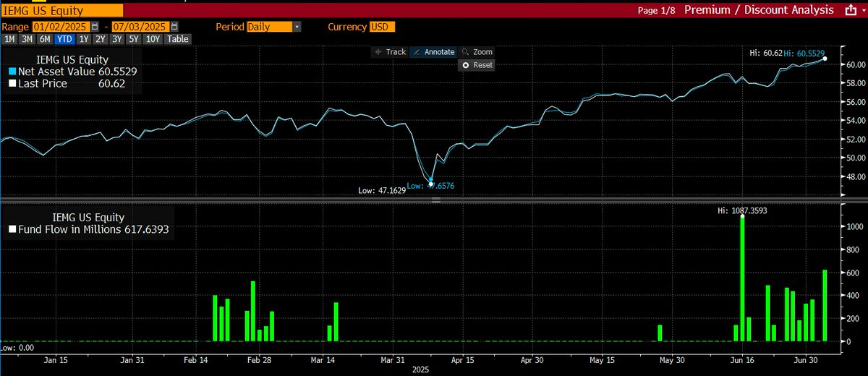Switch to Table view

(x=178, y=39)
